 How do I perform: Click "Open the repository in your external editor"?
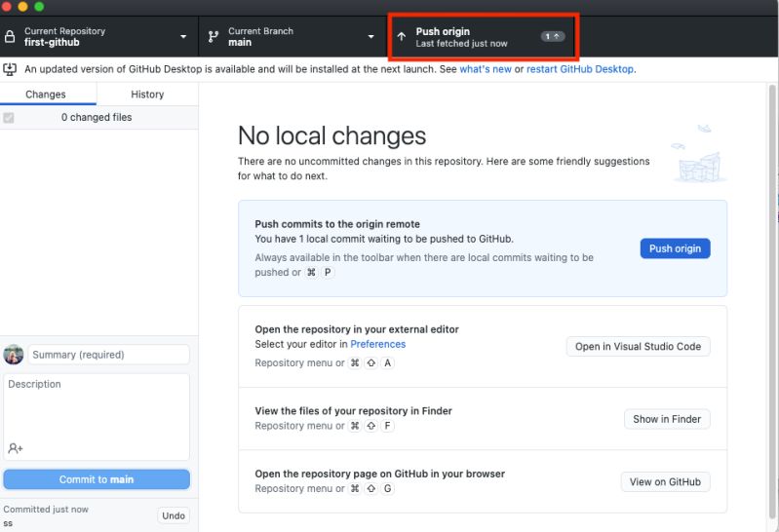click(x=357, y=329)
